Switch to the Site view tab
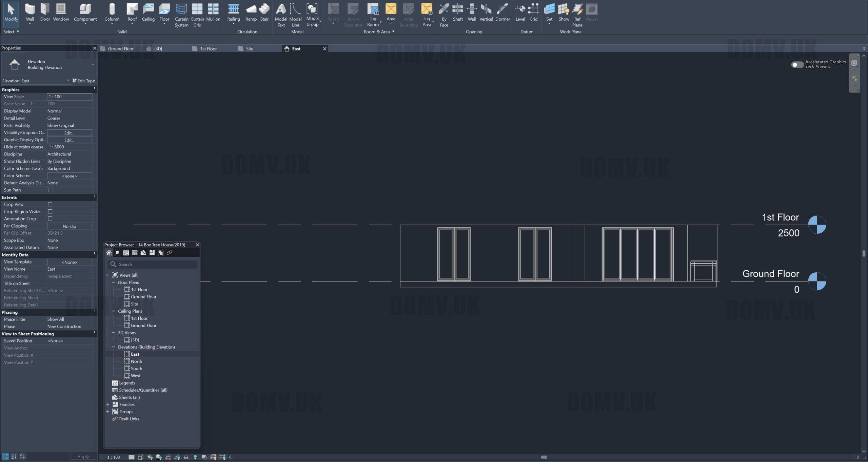 point(250,49)
